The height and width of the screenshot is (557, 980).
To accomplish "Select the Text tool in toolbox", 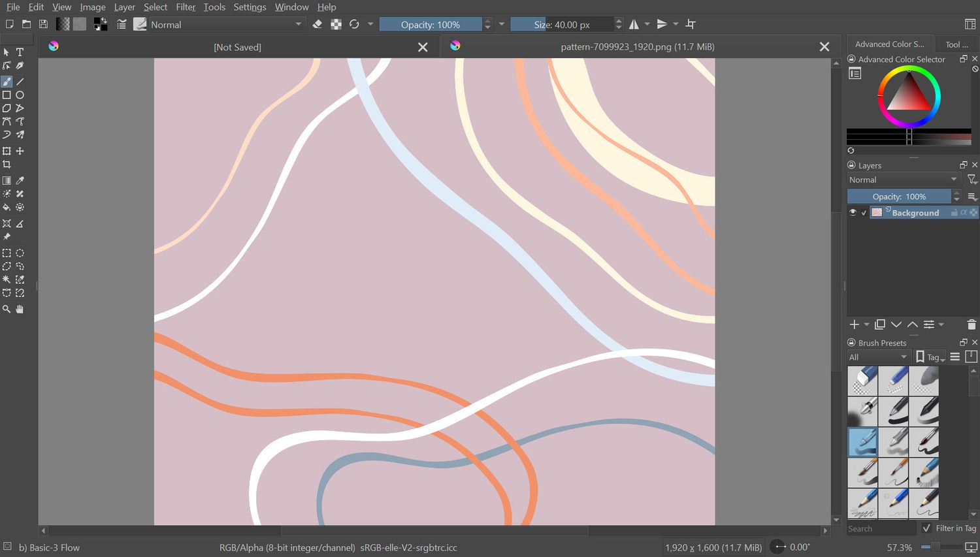I will click(20, 52).
